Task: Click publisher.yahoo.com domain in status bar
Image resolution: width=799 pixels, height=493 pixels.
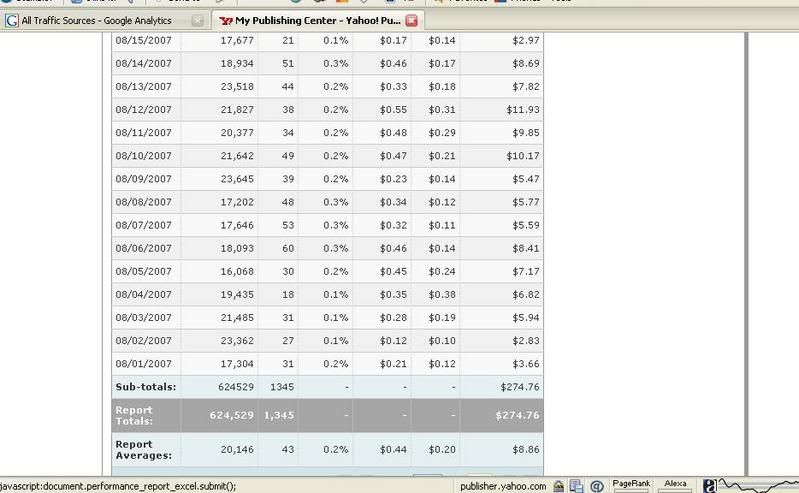Action: click(x=504, y=485)
